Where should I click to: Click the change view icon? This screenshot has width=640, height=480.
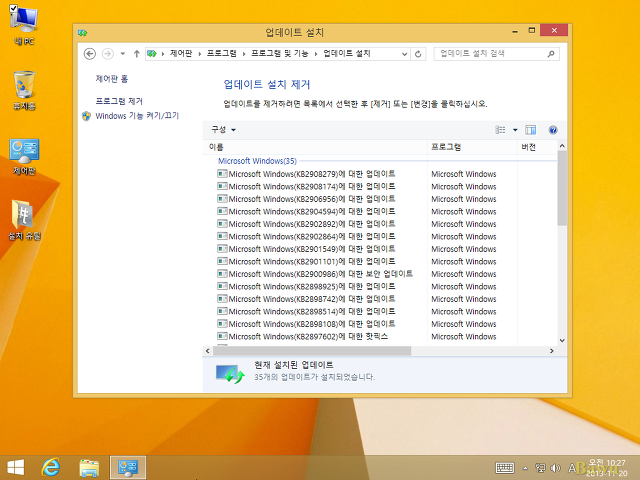500,130
